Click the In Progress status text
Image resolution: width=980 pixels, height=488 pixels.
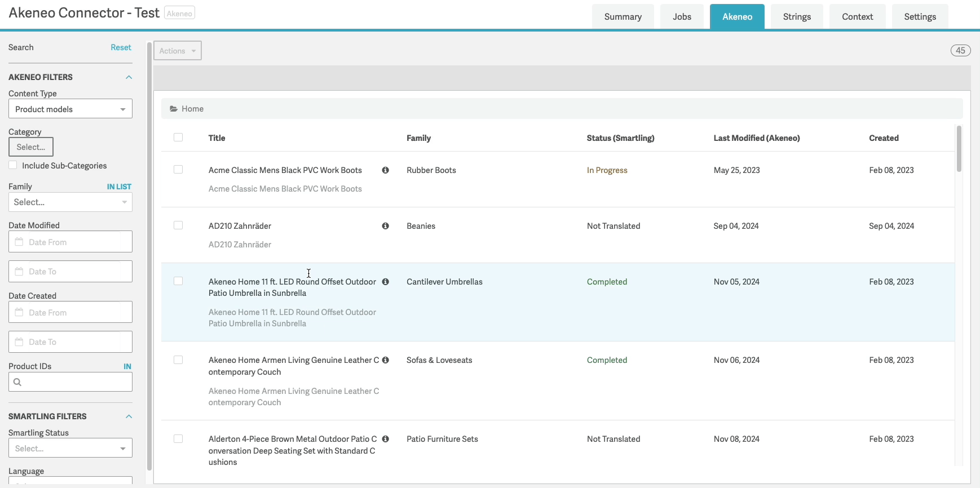pos(607,170)
